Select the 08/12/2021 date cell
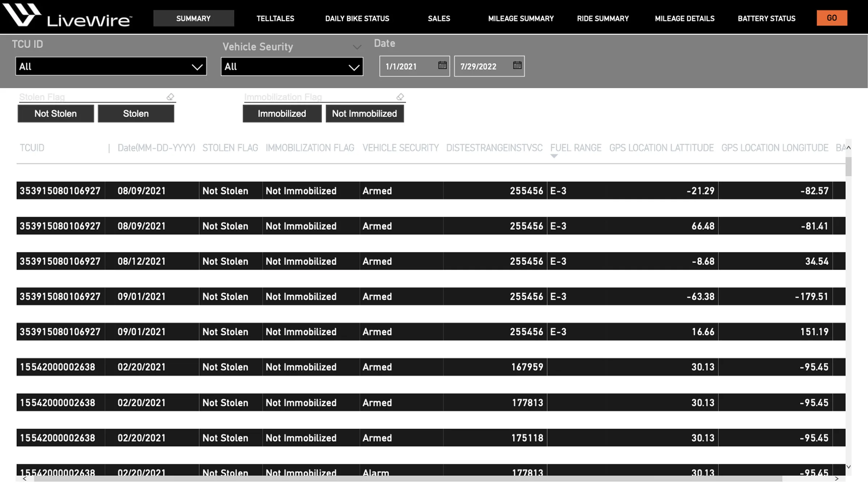 pyautogui.click(x=152, y=261)
